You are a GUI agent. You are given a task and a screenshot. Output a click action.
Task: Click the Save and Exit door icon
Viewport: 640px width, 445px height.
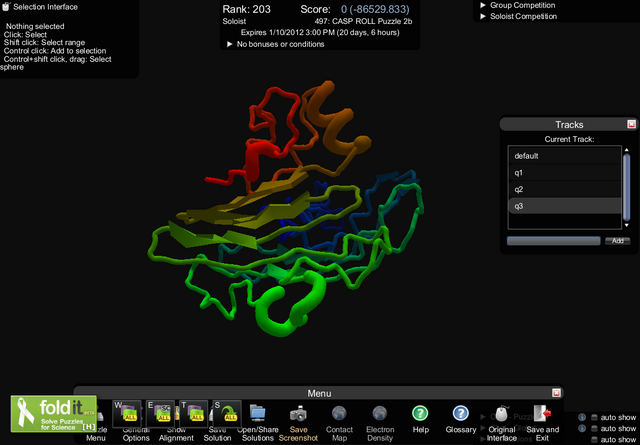point(542,413)
